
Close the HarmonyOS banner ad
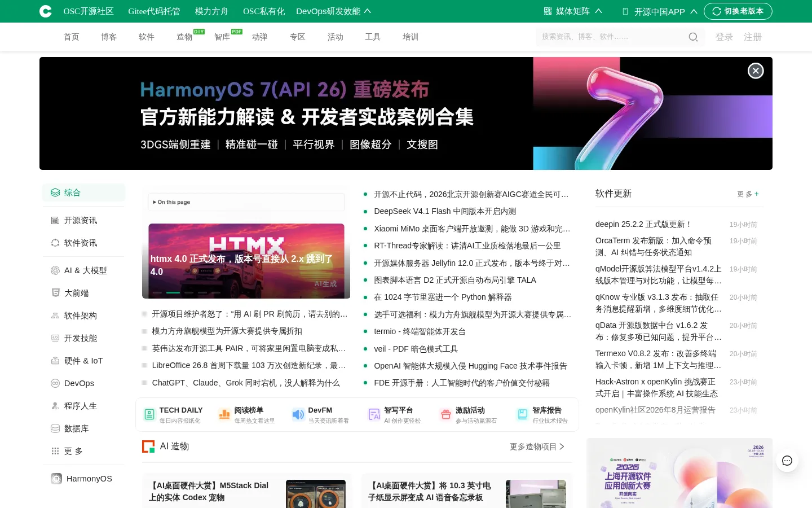coord(756,71)
